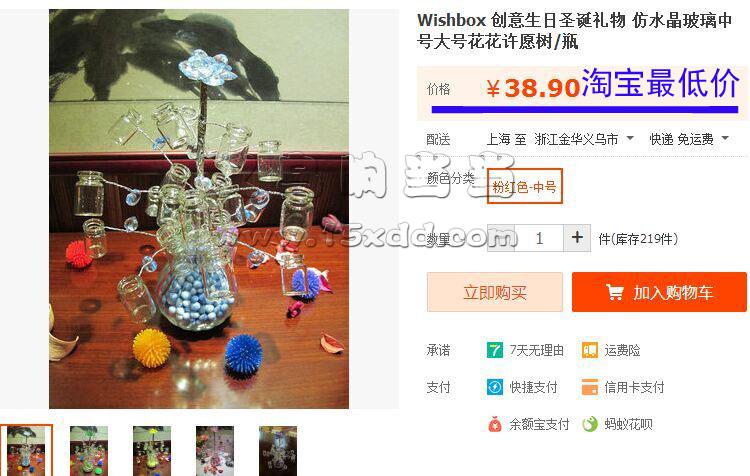Image resolution: width=750 pixels, height=476 pixels.
Task: Increase quantity with the plus button
Action: [577, 238]
